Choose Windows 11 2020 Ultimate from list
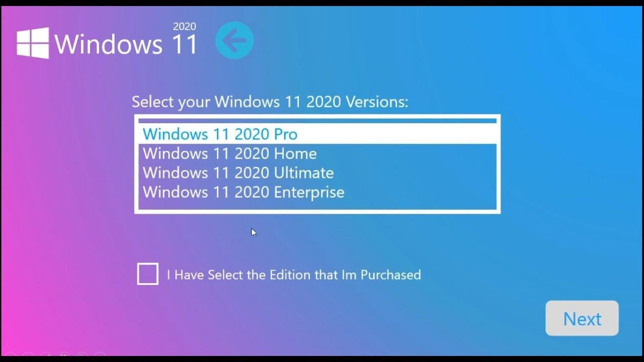The height and width of the screenshot is (362, 644). click(317, 172)
